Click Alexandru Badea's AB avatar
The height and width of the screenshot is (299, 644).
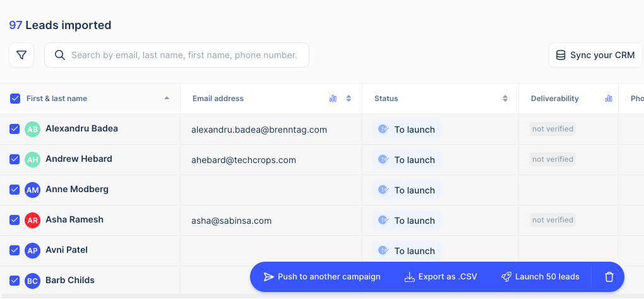[x=32, y=129]
